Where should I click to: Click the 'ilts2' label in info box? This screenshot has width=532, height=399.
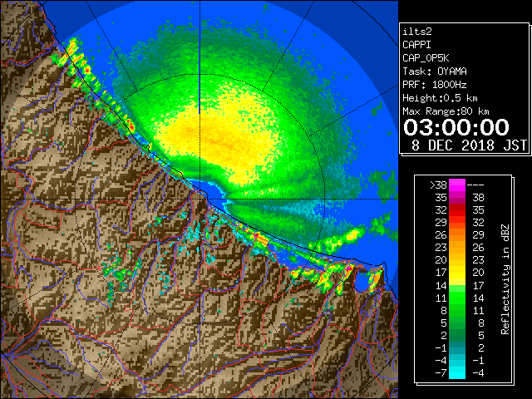tap(417, 32)
